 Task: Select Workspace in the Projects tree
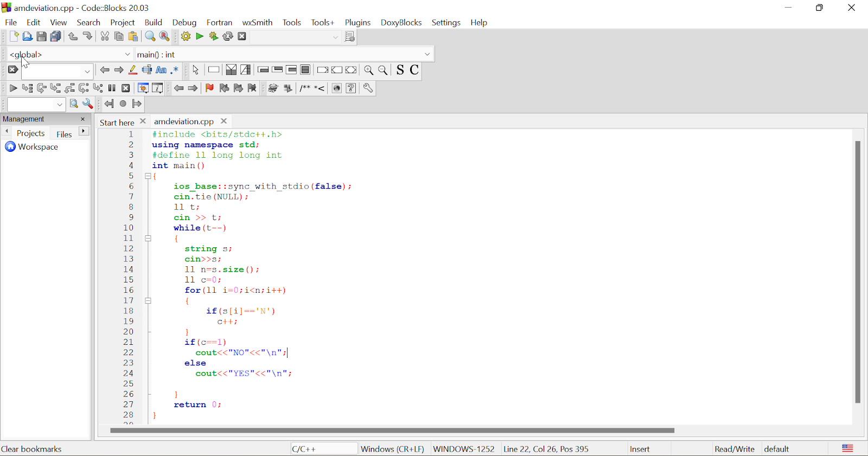pos(37,147)
